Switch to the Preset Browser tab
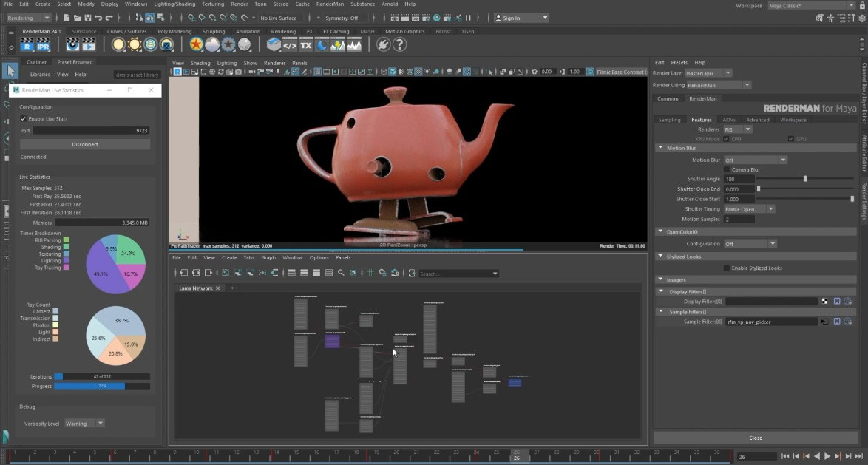 (74, 62)
